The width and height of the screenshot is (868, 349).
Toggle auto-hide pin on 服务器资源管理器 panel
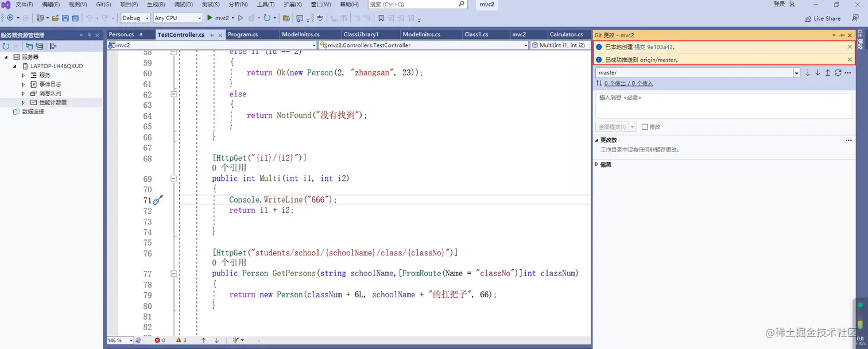89,35
